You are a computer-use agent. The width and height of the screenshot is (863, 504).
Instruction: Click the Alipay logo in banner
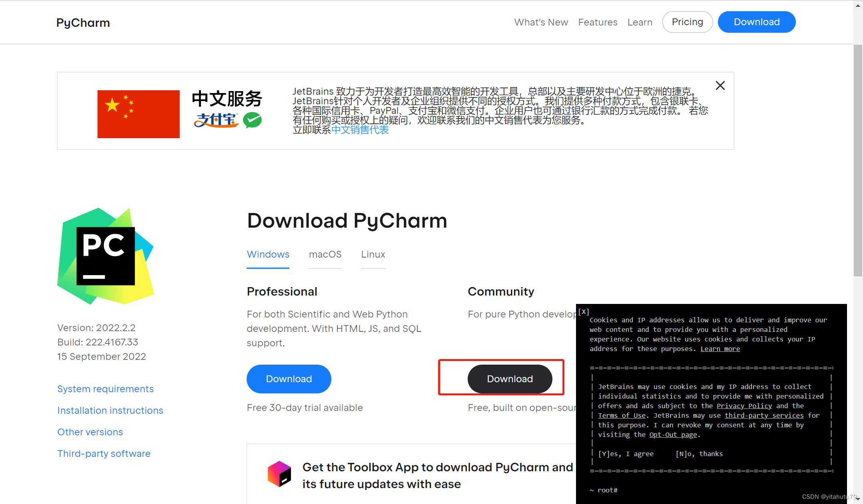(x=216, y=120)
